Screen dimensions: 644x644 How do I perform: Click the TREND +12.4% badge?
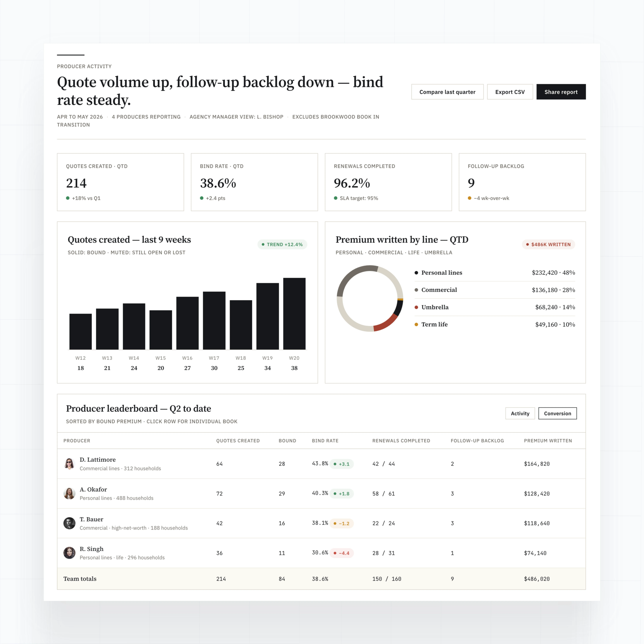[282, 244]
